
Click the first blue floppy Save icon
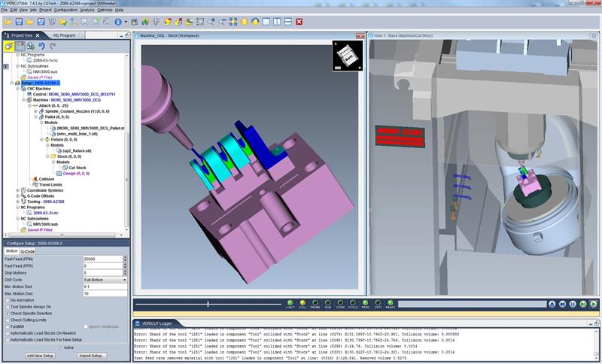tap(19, 22)
